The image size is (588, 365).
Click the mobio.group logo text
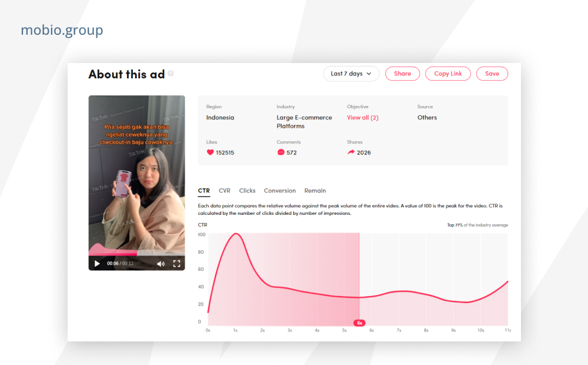(62, 30)
